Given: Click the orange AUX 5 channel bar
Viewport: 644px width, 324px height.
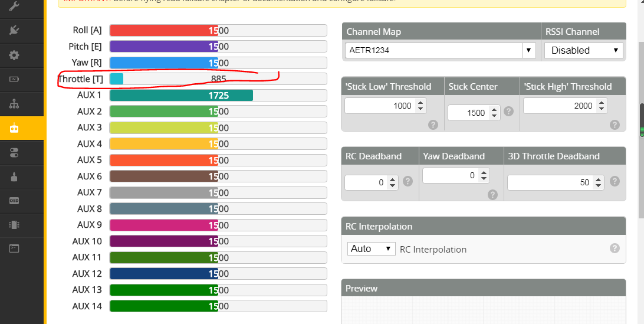Looking at the screenshot, I should [218, 161].
